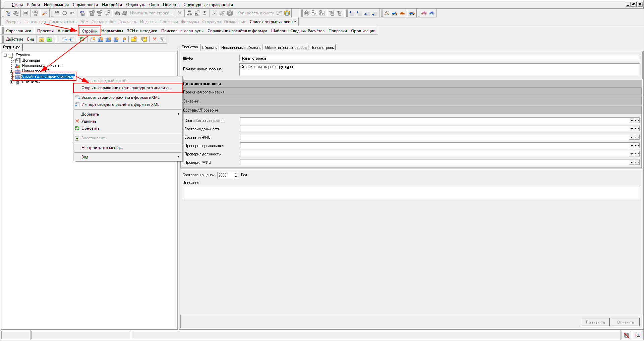Click into the Описание text field
644x341 pixels.
[411, 193]
